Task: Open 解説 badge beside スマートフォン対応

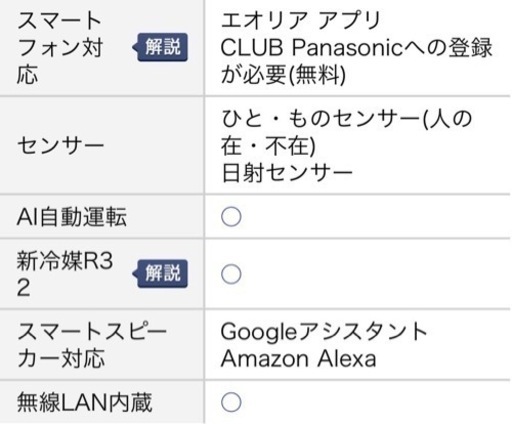Action: pyautogui.click(x=161, y=47)
